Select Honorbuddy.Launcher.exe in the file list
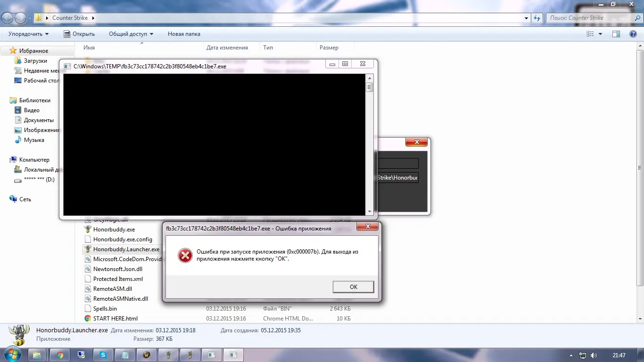Screen dimensions: 644x362 [126, 249]
